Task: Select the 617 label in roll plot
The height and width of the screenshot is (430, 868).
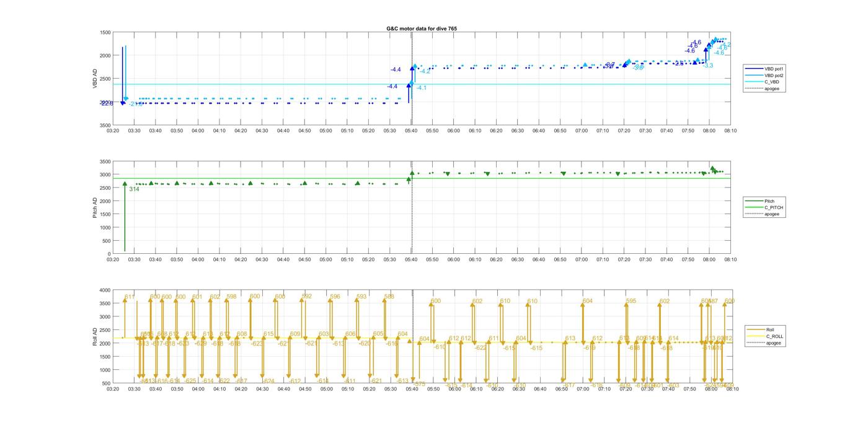Action: point(130,298)
